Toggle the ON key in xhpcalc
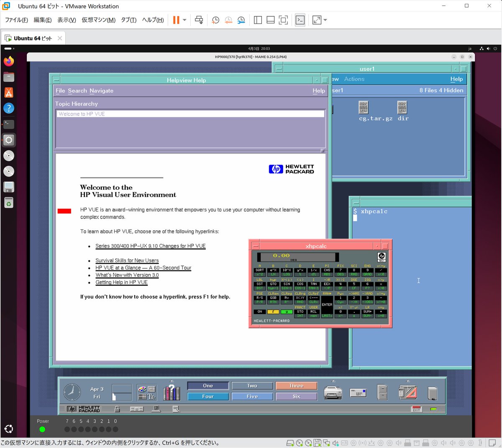This screenshot has height=448, width=502. [x=260, y=312]
